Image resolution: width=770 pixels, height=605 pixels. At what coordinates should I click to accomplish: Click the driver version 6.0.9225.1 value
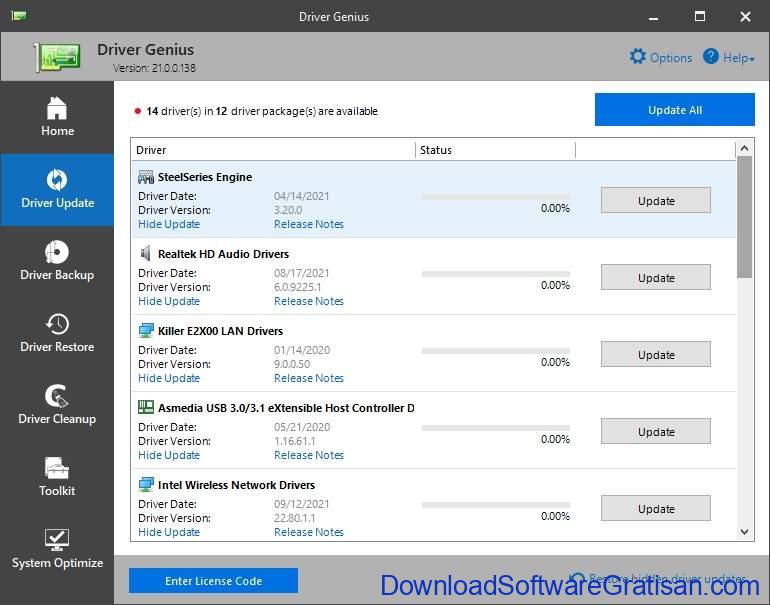[x=298, y=287]
